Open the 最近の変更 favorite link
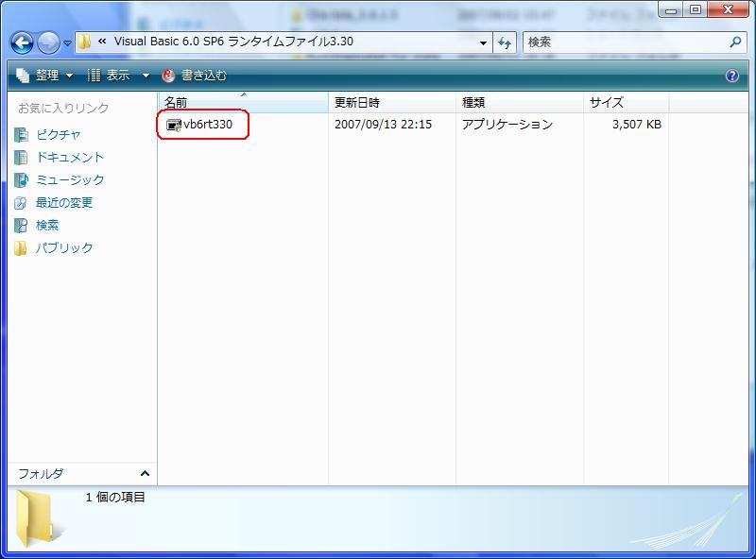The image size is (756, 559). (64, 203)
